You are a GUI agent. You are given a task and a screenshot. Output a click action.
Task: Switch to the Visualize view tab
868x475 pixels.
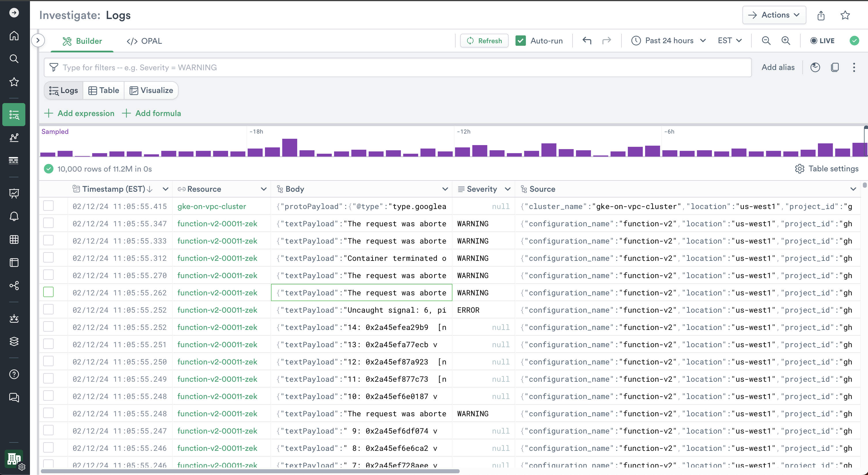[x=151, y=90]
